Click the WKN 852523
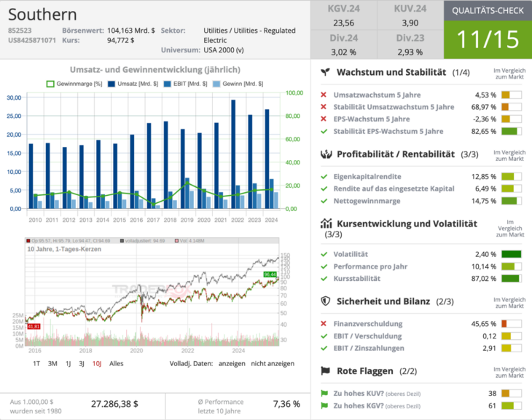The height and width of the screenshot is (420, 532). coord(20,30)
